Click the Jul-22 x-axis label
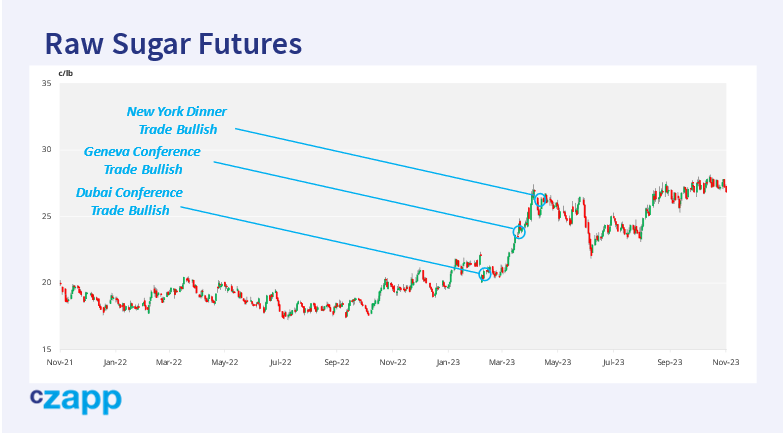 tap(282, 361)
